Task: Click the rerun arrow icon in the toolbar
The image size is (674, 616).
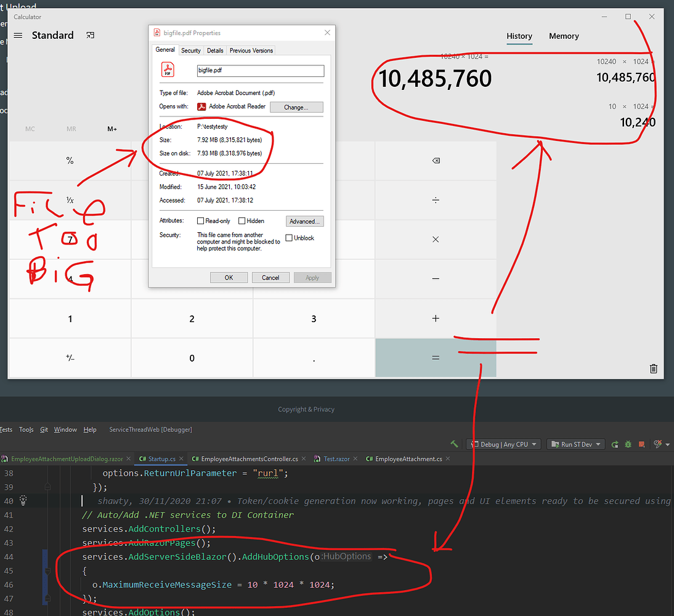Action: pyautogui.click(x=614, y=444)
